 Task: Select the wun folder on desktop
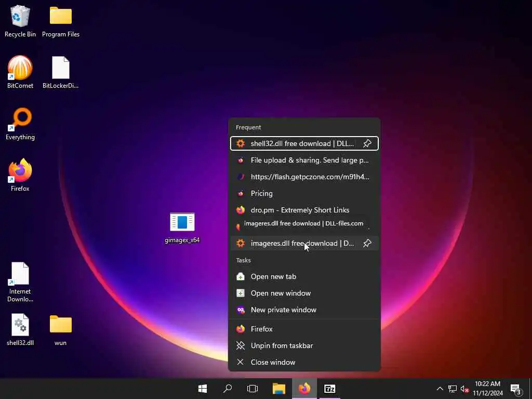[x=61, y=329]
